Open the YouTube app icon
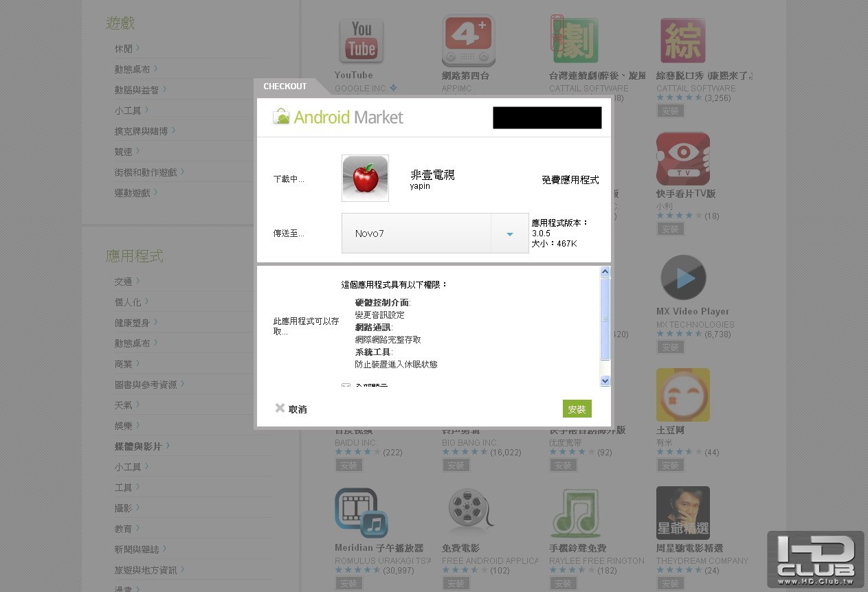Screen dimensions: 868x592 [x=361, y=41]
